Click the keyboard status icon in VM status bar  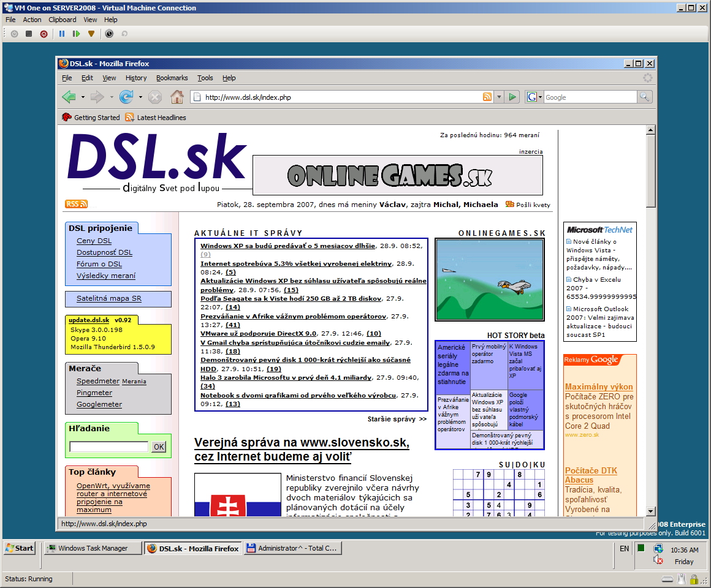click(x=667, y=579)
